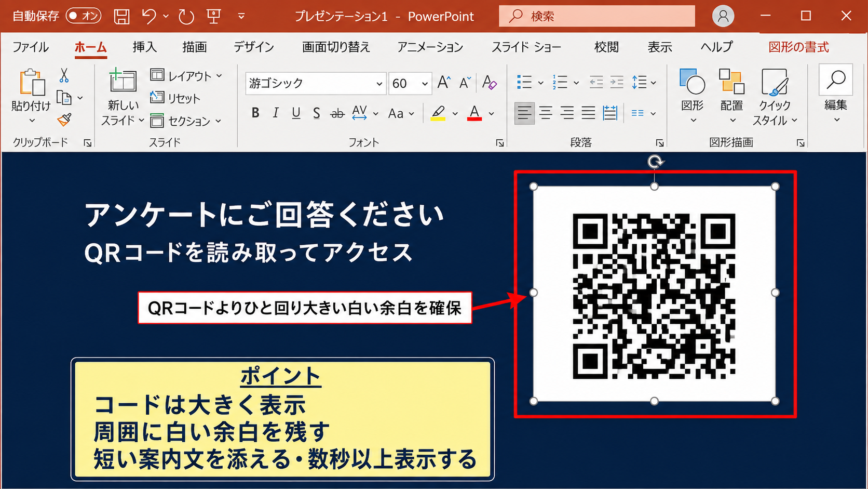The height and width of the screenshot is (489, 868).
Task: Open the 画面切り替え tab
Action: click(x=336, y=47)
